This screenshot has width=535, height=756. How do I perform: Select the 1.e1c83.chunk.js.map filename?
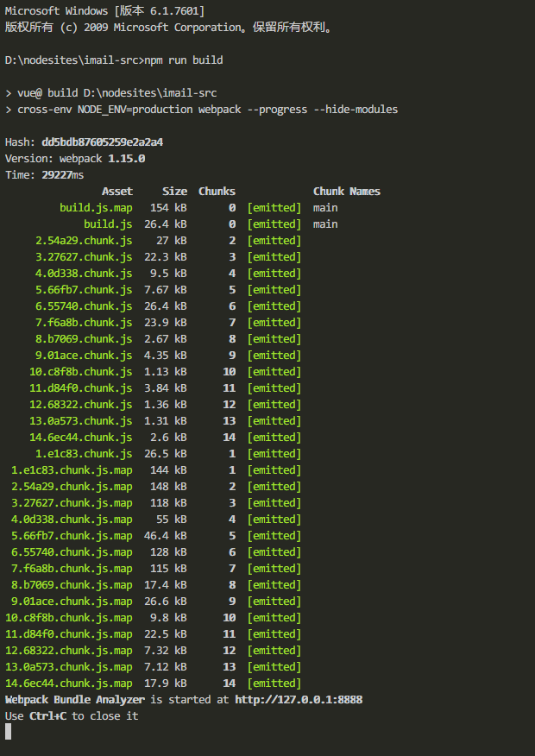(x=72, y=470)
